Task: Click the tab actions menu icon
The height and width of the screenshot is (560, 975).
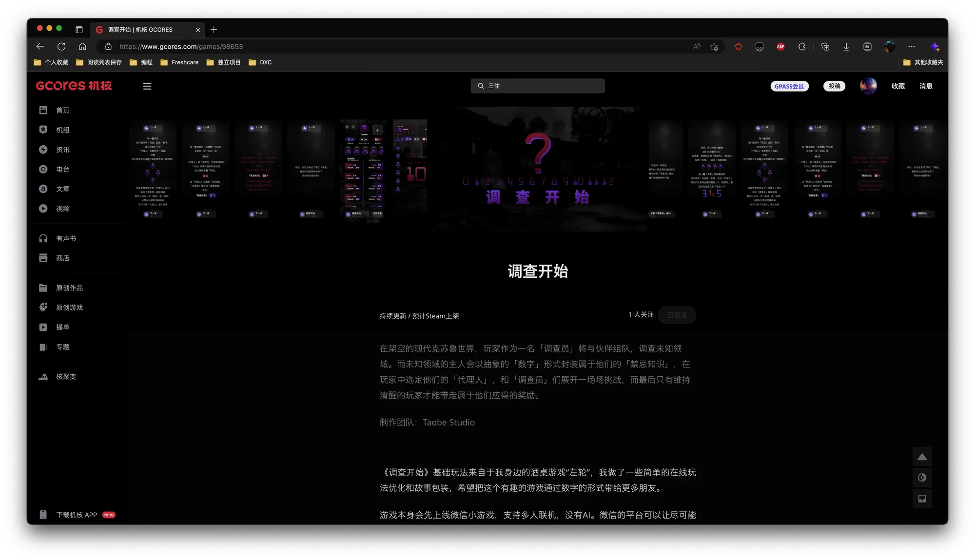Action: pyautogui.click(x=79, y=30)
